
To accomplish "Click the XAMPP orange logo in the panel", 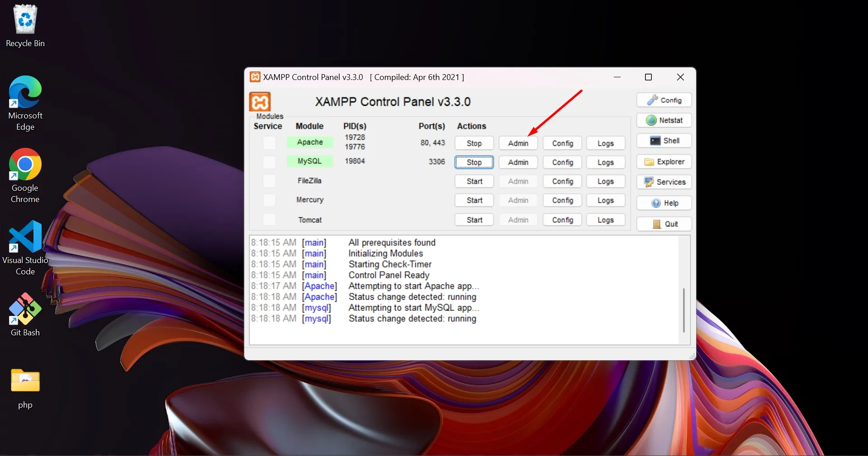I will point(260,102).
